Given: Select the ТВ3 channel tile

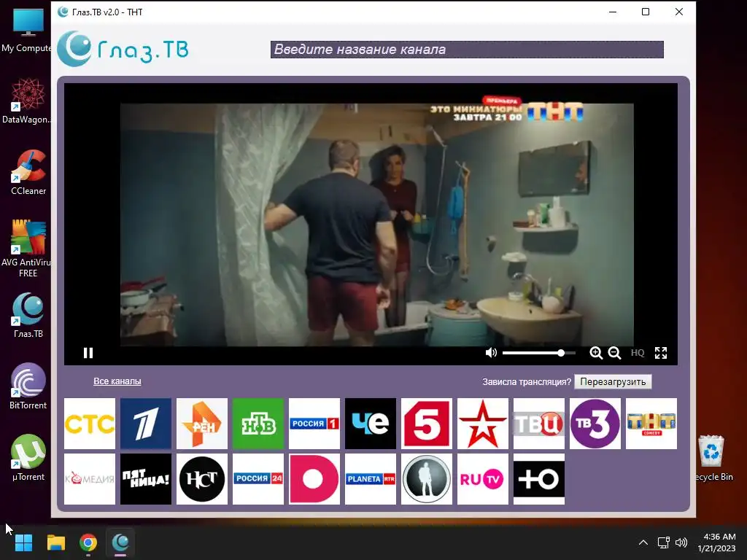Looking at the screenshot, I should tap(595, 424).
